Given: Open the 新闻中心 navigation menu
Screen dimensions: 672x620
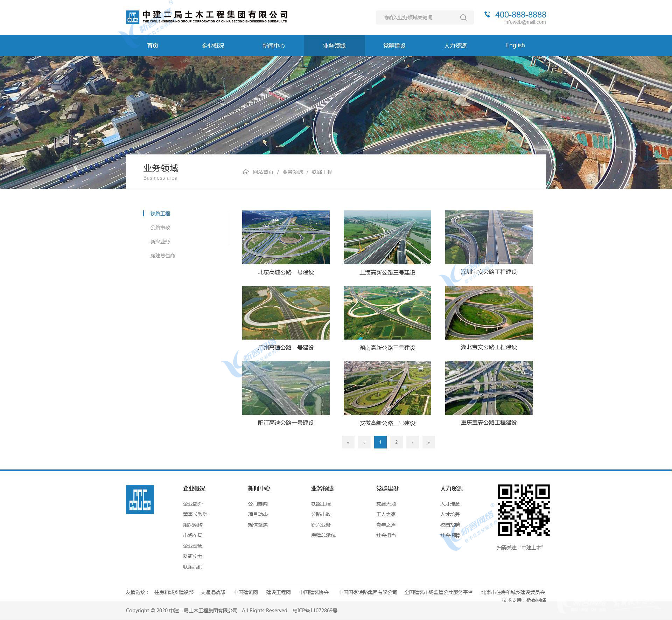Looking at the screenshot, I should click(x=273, y=46).
